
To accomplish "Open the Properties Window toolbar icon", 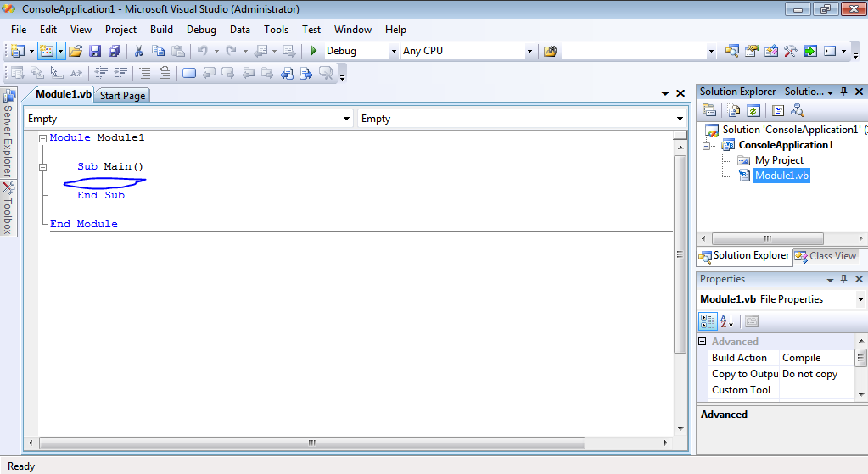I will tap(751, 51).
